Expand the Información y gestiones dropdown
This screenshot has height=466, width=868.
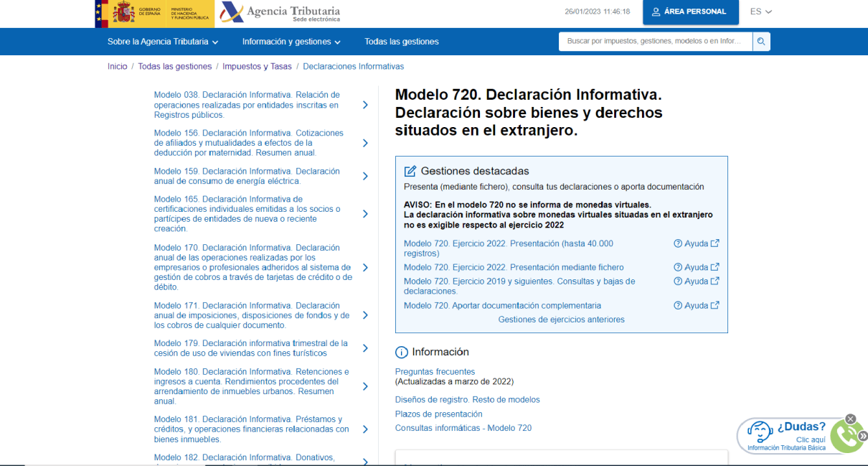[291, 42]
